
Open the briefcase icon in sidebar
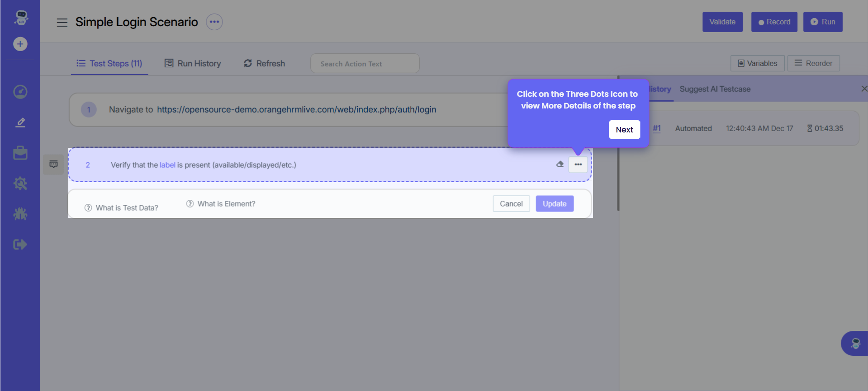coord(20,153)
